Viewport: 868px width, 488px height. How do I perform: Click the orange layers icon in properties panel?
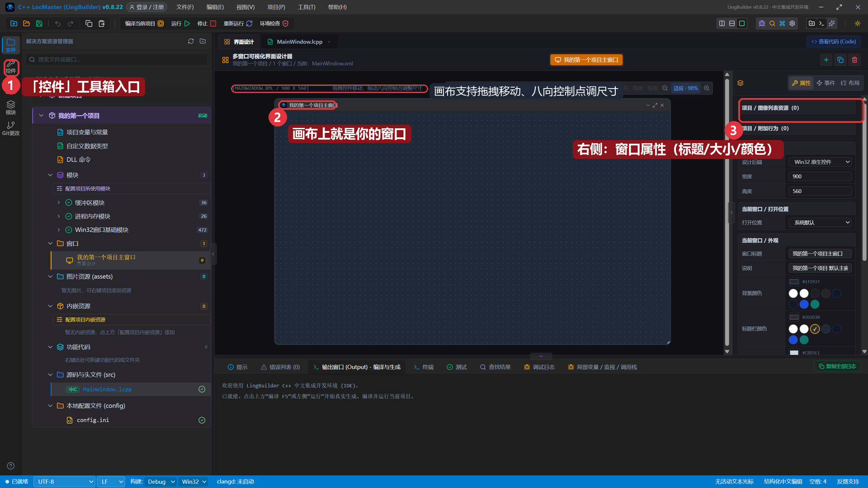pos(740,83)
